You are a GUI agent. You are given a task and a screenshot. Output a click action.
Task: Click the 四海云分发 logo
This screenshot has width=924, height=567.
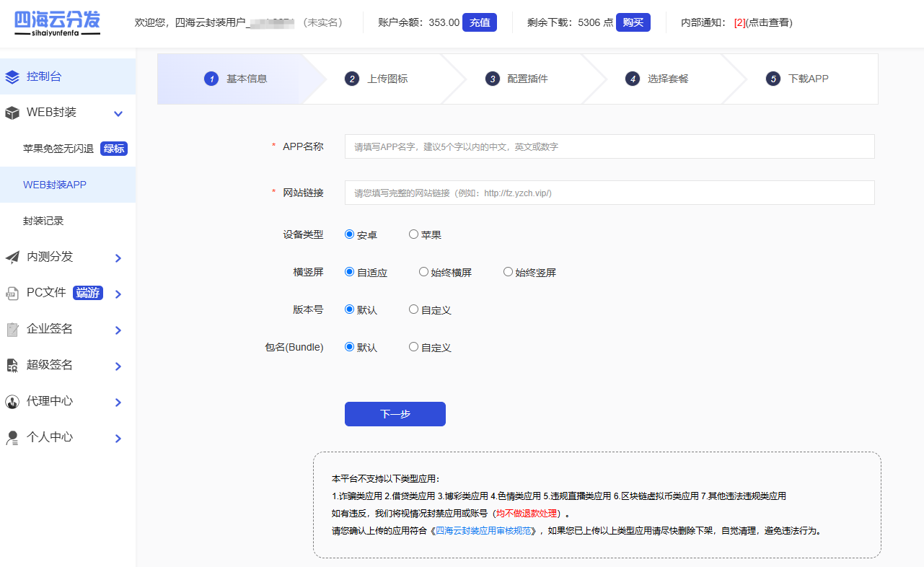click(x=57, y=23)
